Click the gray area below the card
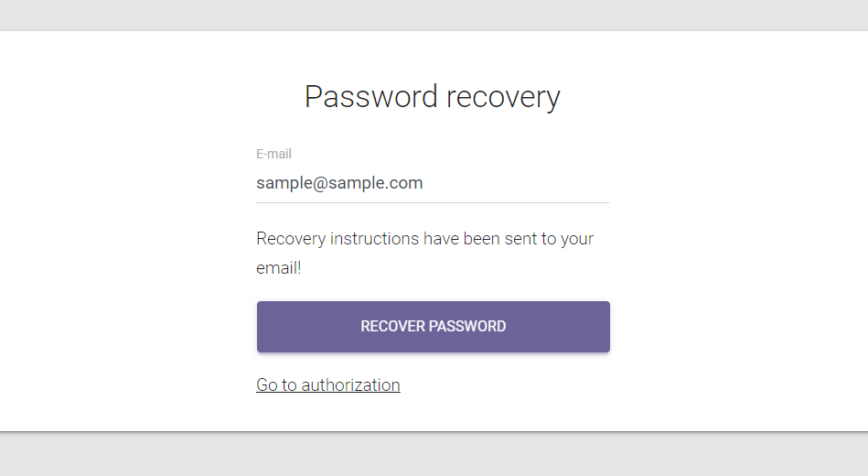The width and height of the screenshot is (868, 476). tap(434, 454)
